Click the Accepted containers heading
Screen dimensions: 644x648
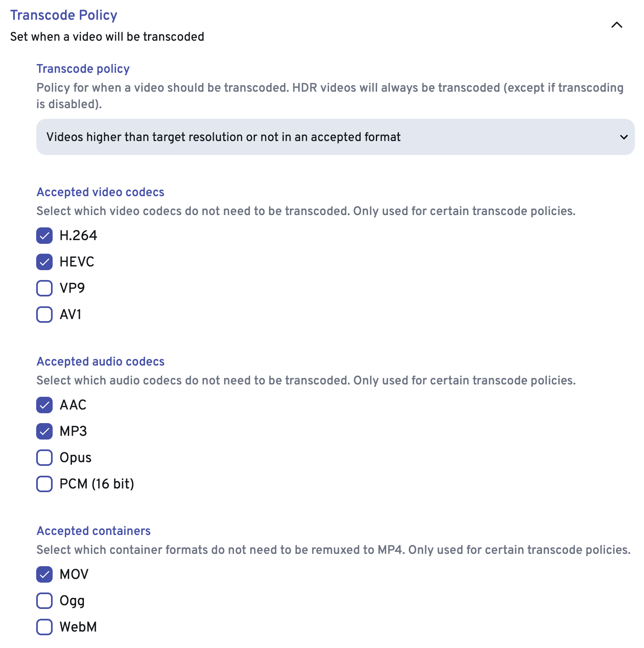[x=93, y=531]
